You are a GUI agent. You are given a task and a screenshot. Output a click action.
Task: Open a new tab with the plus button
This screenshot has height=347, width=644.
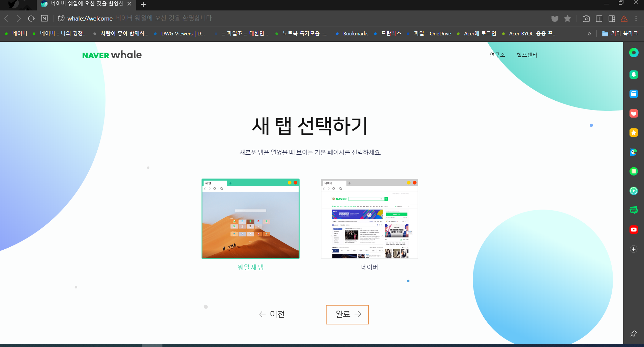point(143,4)
